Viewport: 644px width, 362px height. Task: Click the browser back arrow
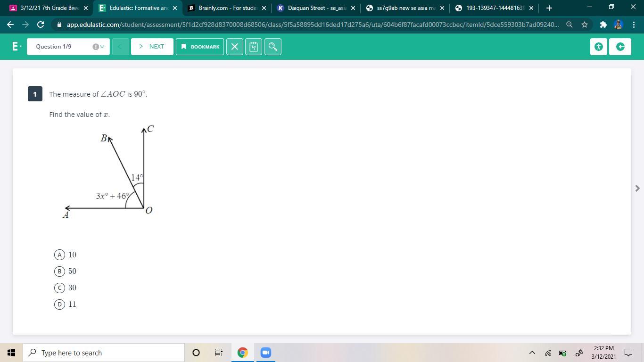[x=10, y=25]
